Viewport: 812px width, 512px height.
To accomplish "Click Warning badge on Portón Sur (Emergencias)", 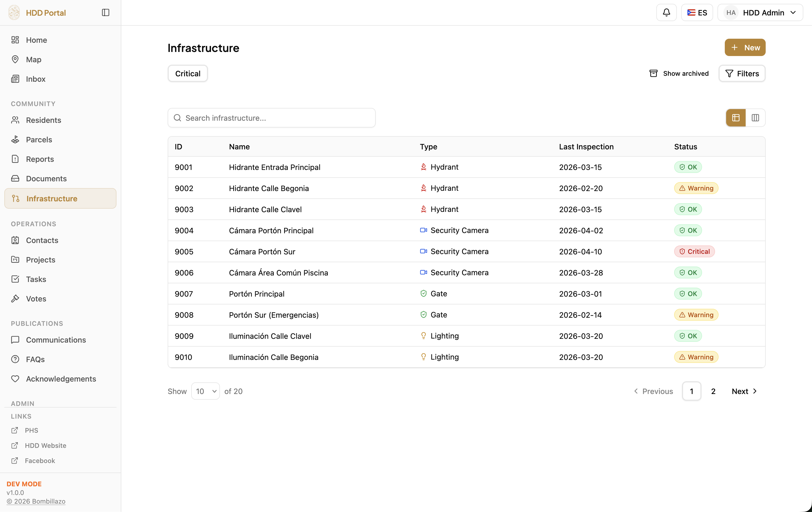I will pos(696,315).
